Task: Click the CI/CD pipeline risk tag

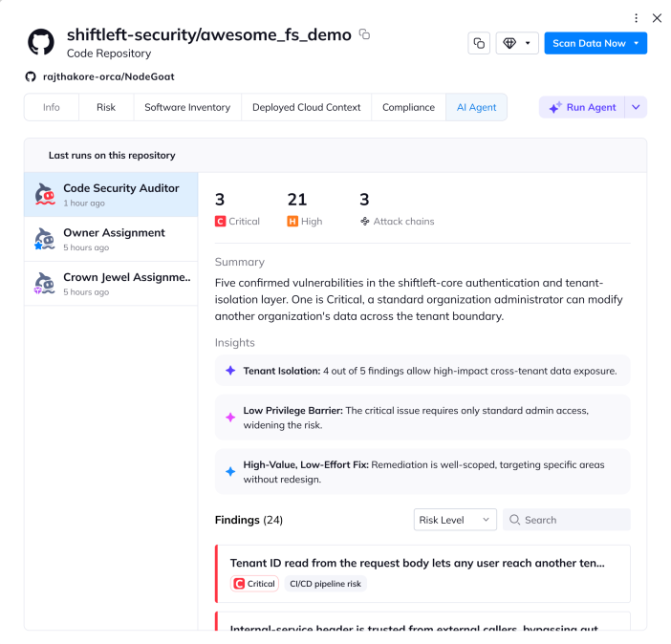Action: tap(325, 584)
